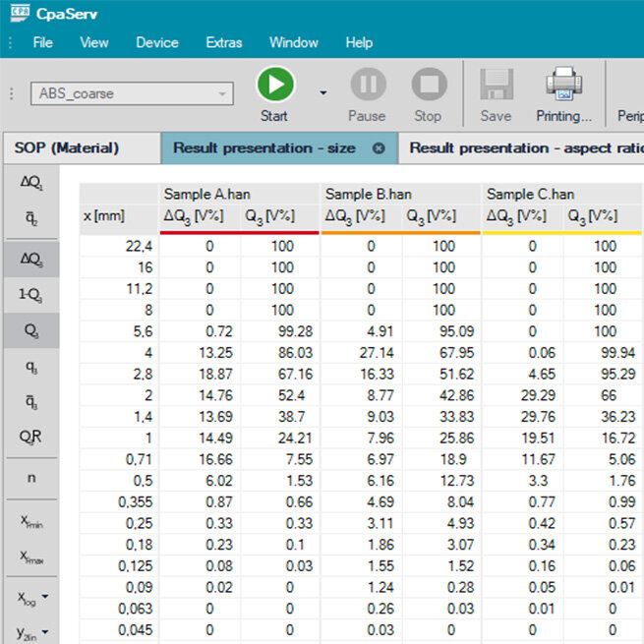
Task: Click the XFmin sidebar icon
Action: 31,522
